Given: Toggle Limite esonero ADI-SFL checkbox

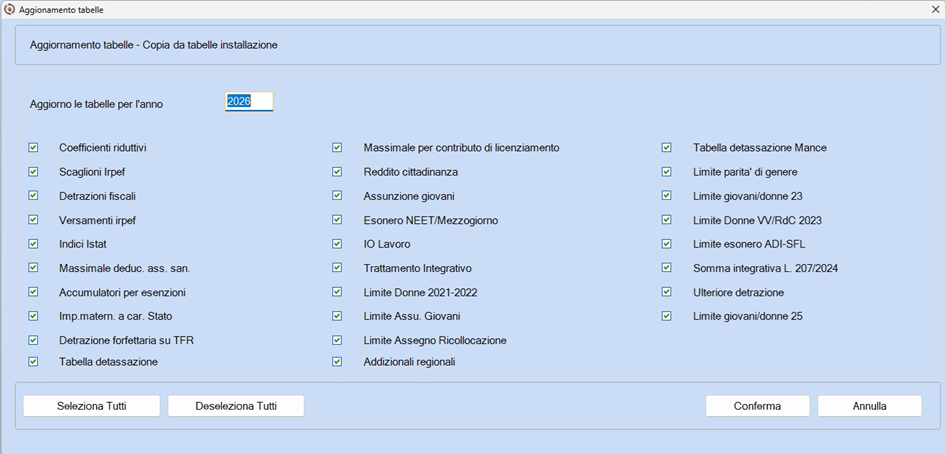Looking at the screenshot, I should [x=666, y=244].
